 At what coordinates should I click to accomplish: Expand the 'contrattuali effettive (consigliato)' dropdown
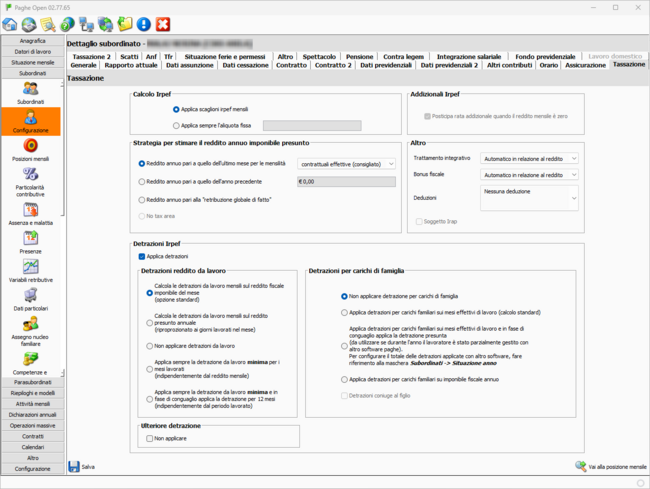(347, 162)
